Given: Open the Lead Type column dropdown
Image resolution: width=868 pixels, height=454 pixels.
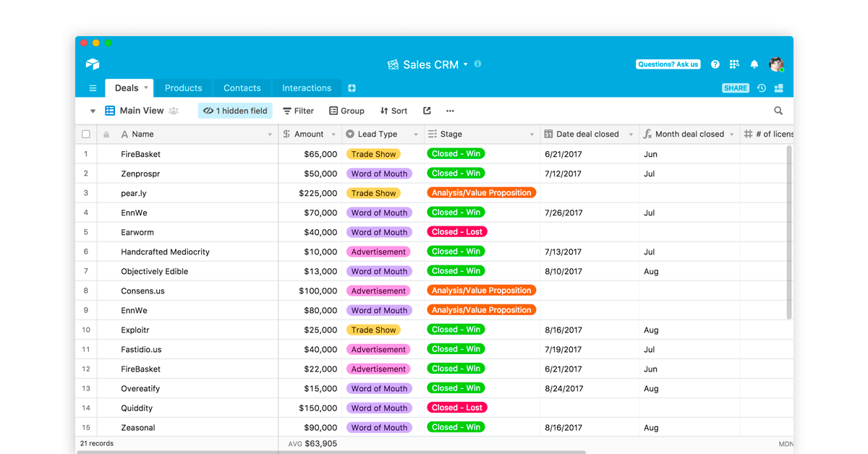Looking at the screenshot, I should [x=414, y=134].
